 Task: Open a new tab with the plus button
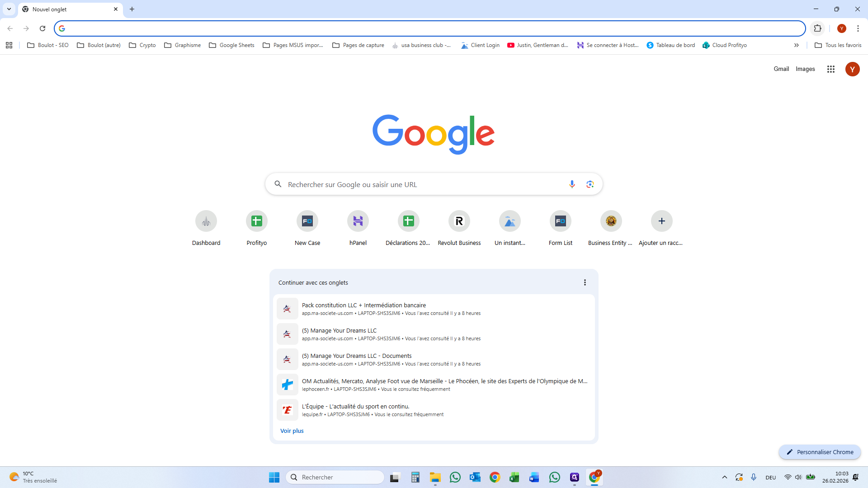(x=132, y=9)
